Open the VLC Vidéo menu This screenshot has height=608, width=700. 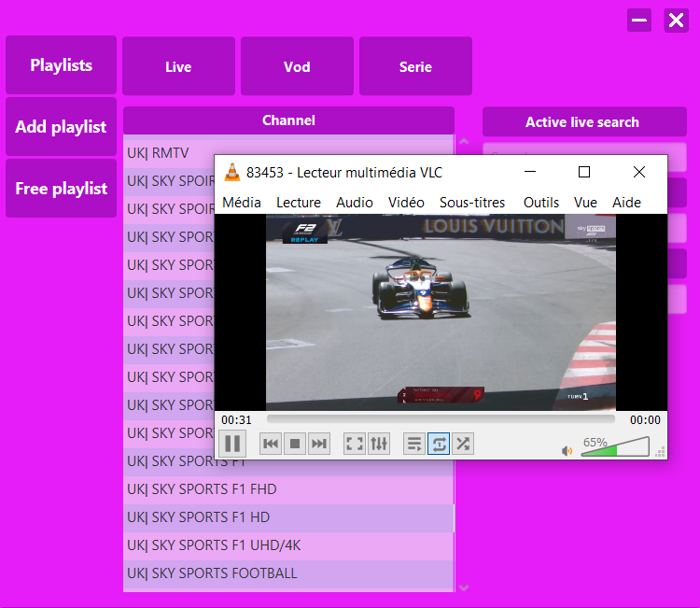coord(406,203)
